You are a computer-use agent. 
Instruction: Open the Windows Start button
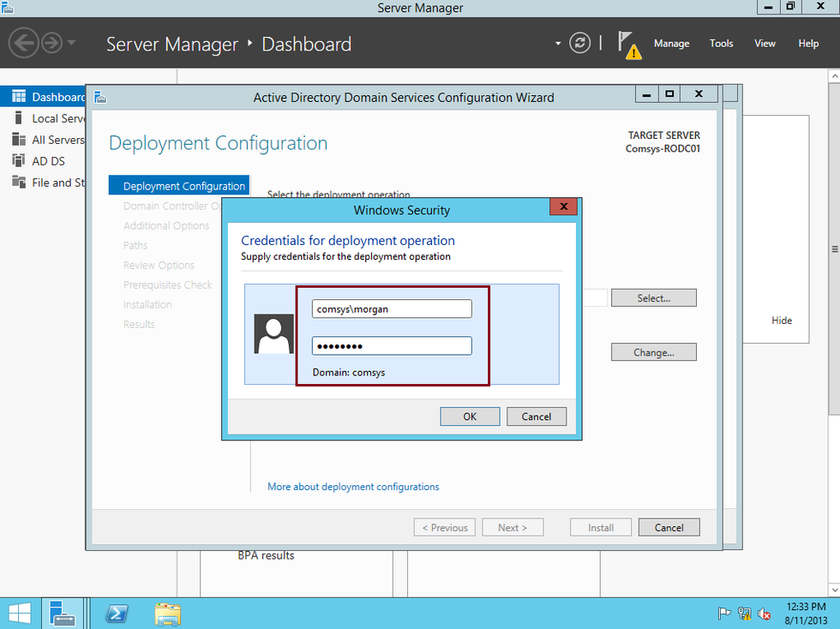click(x=20, y=614)
